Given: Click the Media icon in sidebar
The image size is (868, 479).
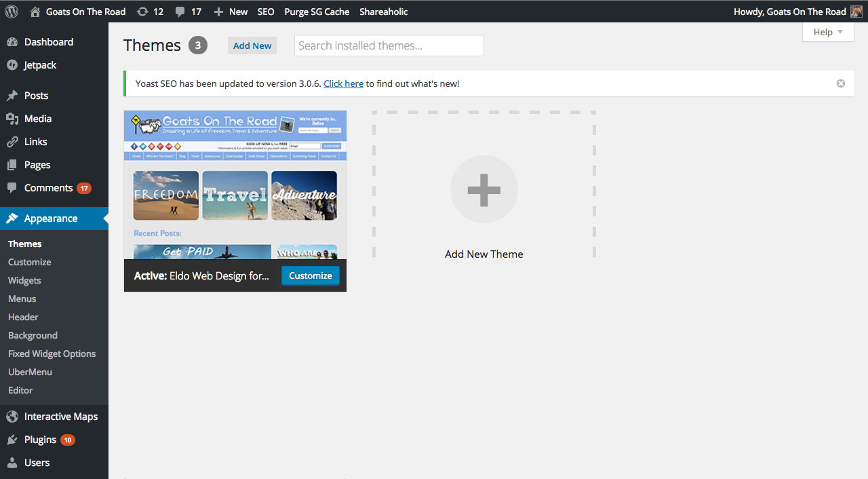Looking at the screenshot, I should [x=12, y=119].
